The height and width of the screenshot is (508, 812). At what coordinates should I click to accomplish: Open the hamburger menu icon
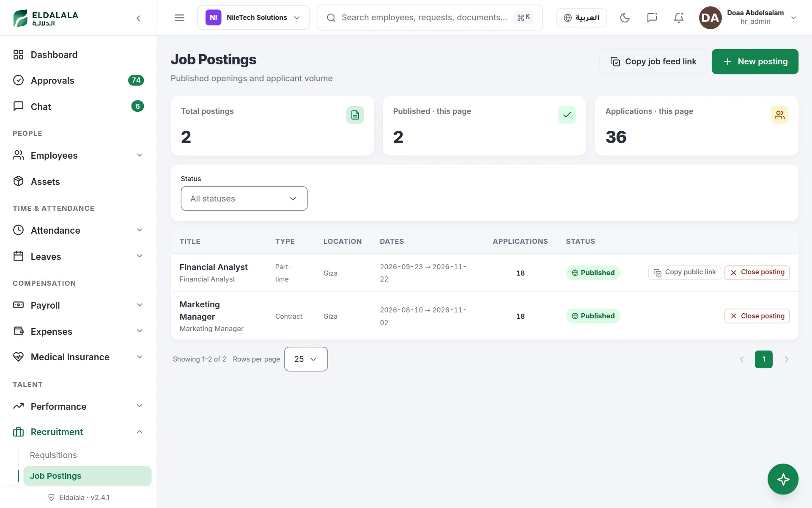point(179,18)
